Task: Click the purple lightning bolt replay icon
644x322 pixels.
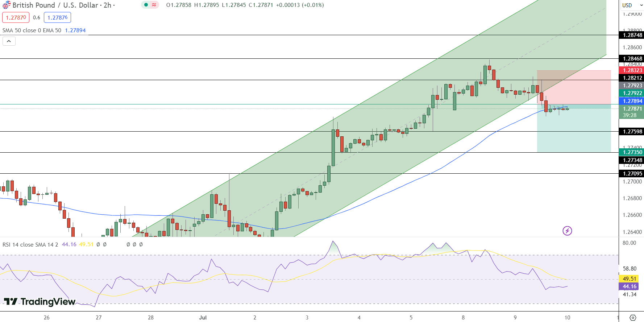Action: [x=567, y=231]
